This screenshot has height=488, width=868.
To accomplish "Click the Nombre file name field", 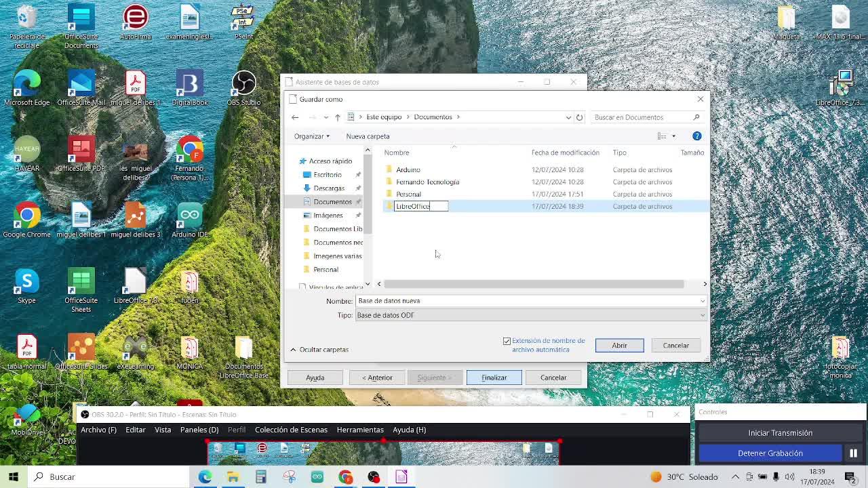I will (529, 301).
